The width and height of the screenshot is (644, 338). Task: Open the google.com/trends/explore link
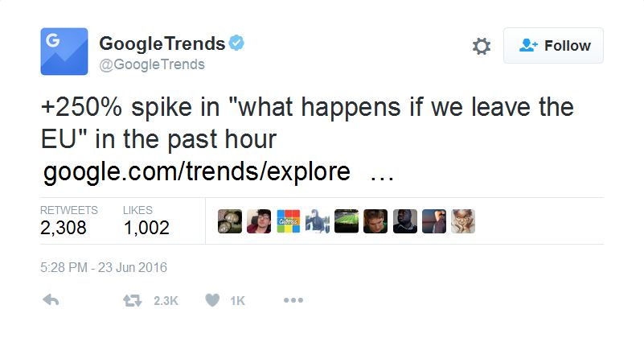click(196, 172)
